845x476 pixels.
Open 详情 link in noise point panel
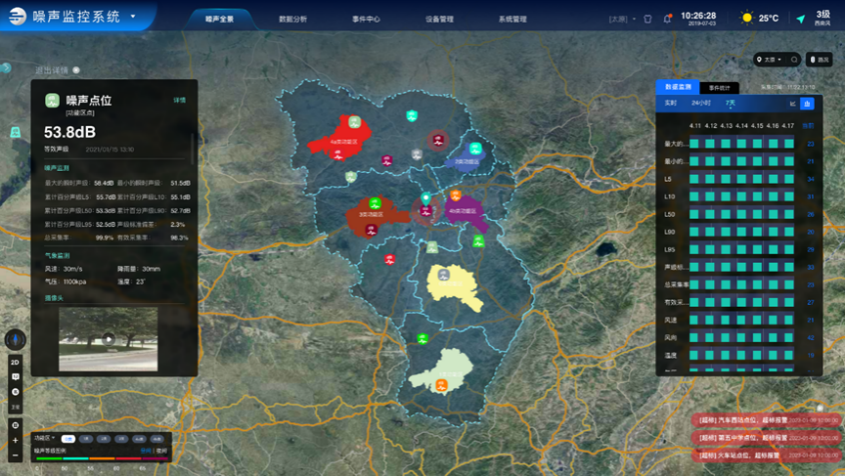[180, 100]
